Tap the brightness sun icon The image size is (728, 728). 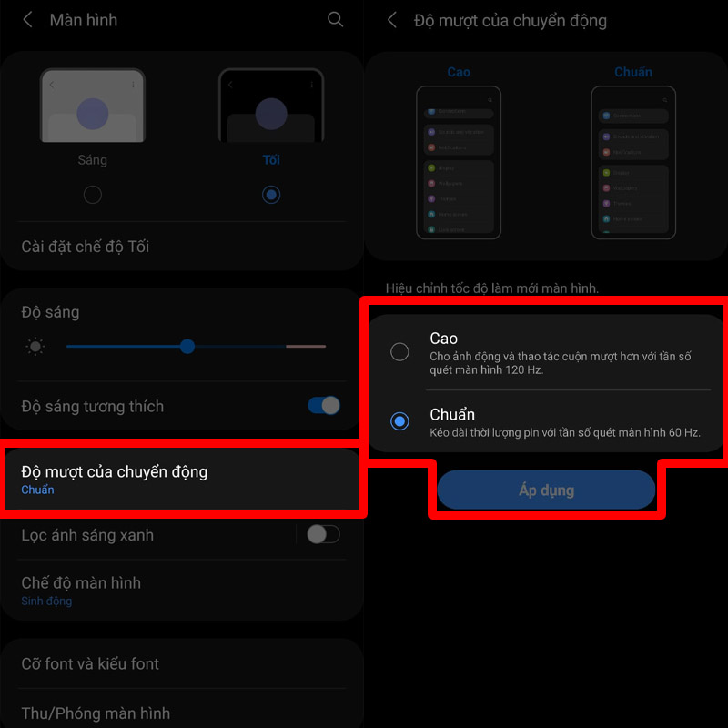(x=35, y=347)
